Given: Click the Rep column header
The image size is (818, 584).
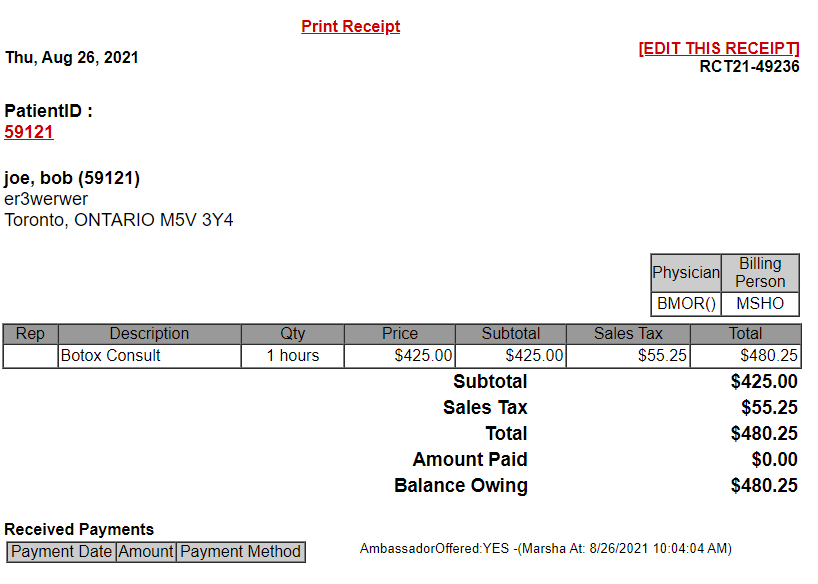Looking at the screenshot, I should tap(31, 334).
